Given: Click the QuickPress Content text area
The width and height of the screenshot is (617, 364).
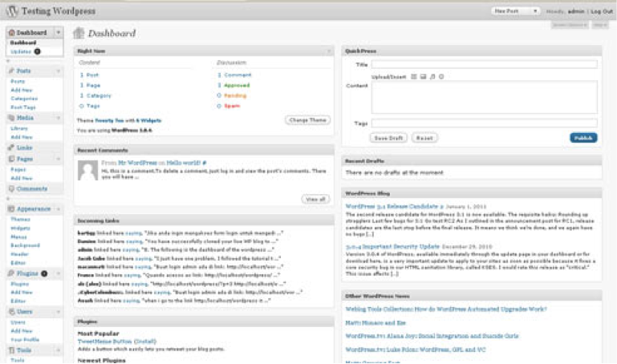Looking at the screenshot, I should [x=484, y=97].
